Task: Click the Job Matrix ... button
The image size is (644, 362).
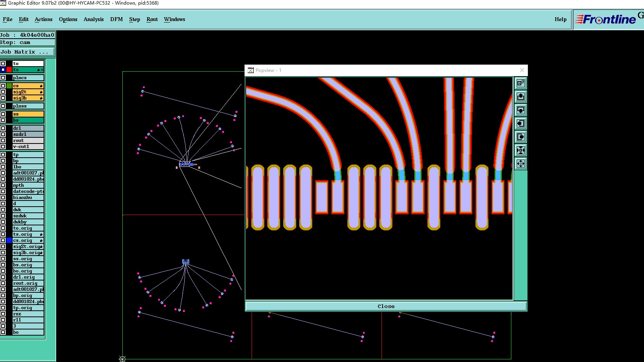Action: [x=27, y=52]
